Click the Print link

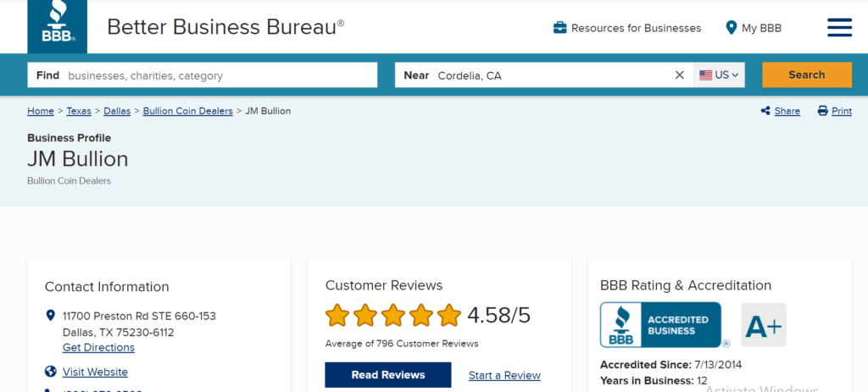coord(842,111)
